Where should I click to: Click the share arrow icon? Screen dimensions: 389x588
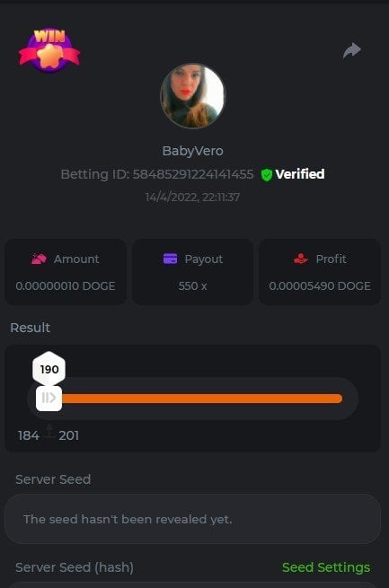352,50
